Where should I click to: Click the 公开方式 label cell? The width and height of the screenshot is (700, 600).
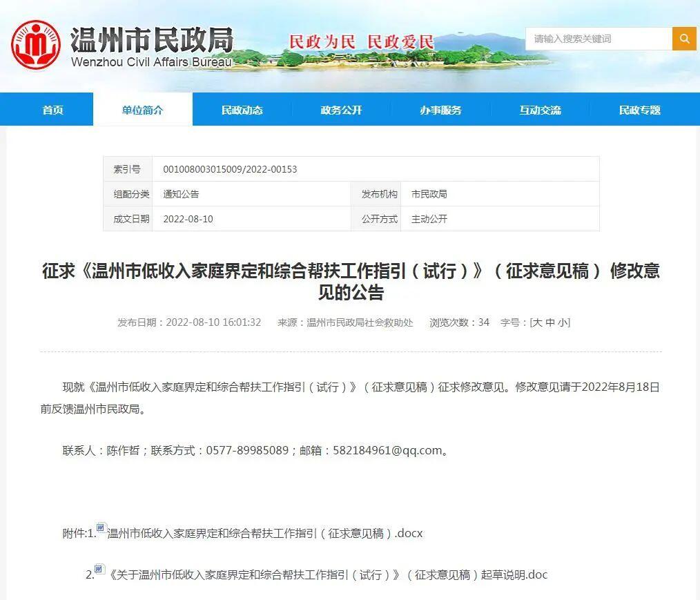(376, 219)
